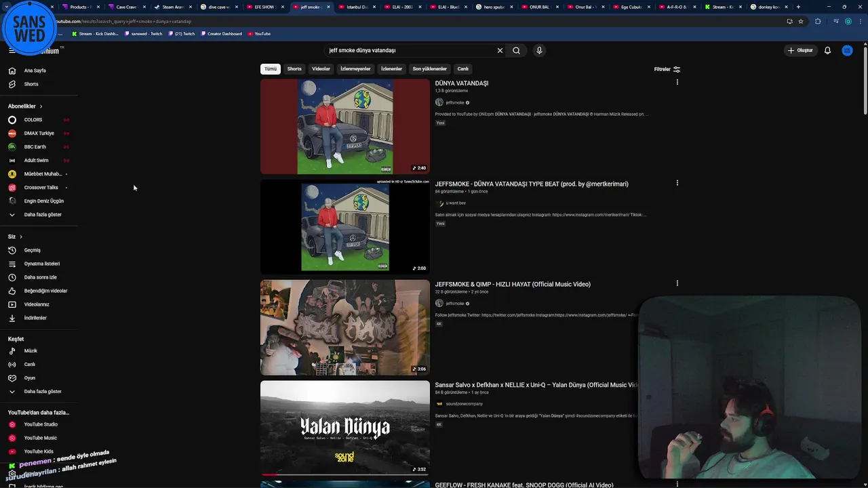Select the Videolar filter chip

321,69
